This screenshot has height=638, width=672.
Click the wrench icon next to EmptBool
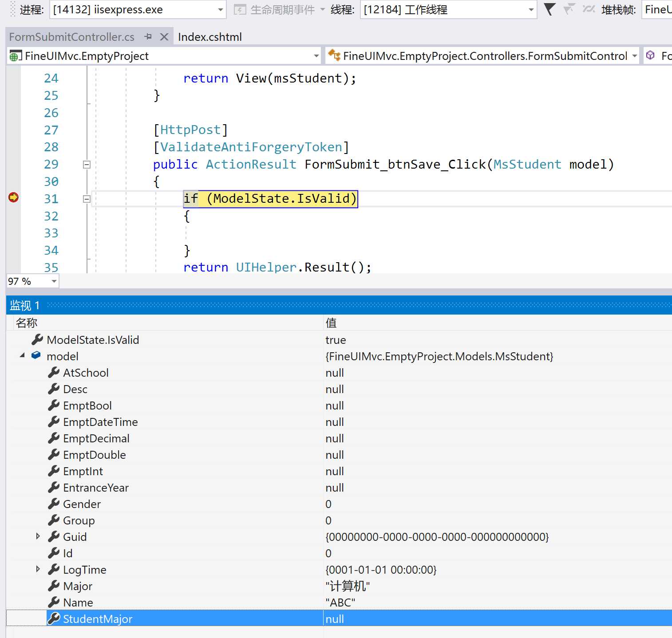[x=54, y=405]
